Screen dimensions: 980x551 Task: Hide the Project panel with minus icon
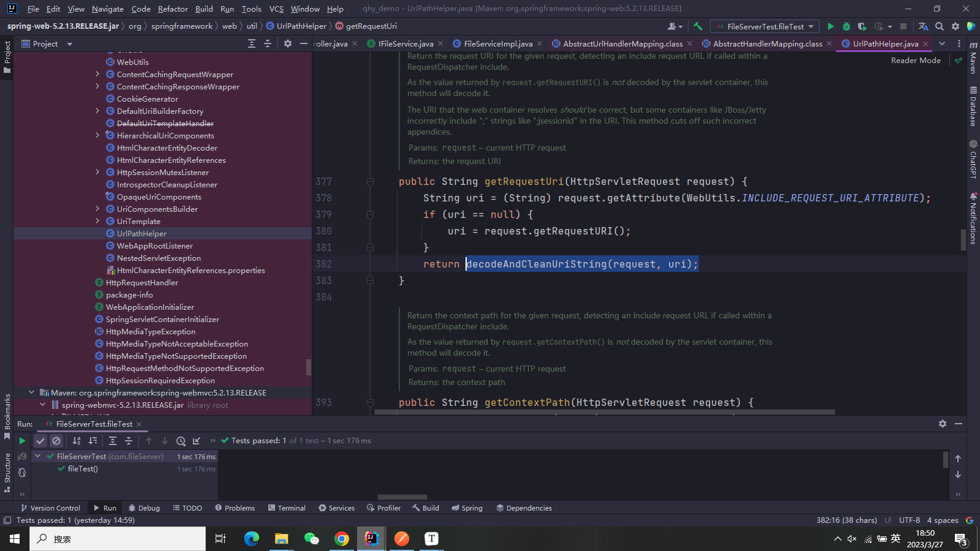point(304,43)
